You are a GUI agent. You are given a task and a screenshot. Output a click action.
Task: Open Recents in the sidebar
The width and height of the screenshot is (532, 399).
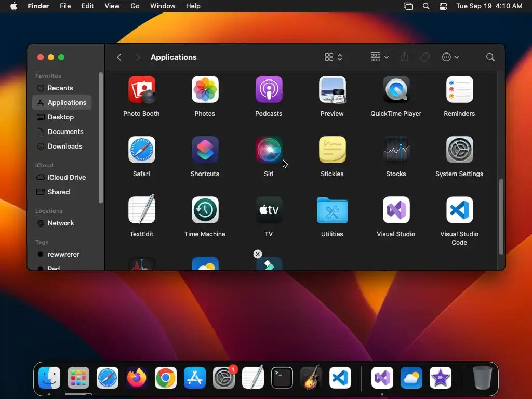pyautogui.click(x=62, y=88)
